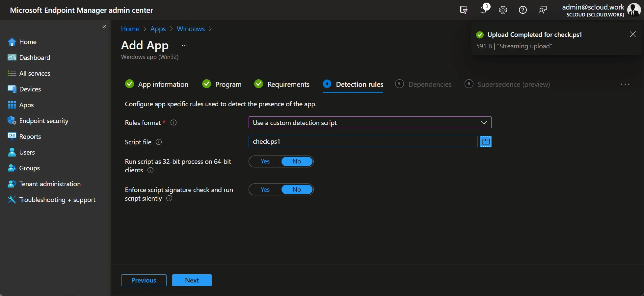Open the admin account avatar
The image size is (644, 296).
click(634, 10)
